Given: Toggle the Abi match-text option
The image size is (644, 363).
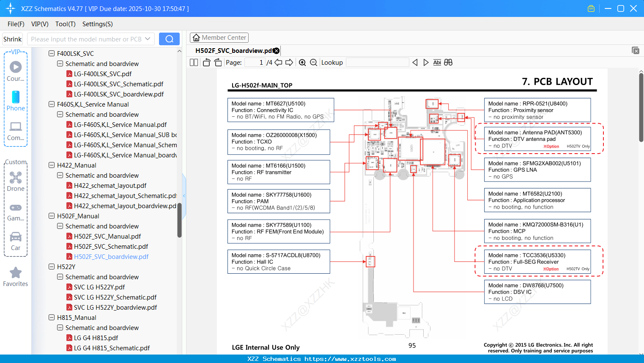Looking at the screenshot, I should pyautogui.click(x=437, y=63).
